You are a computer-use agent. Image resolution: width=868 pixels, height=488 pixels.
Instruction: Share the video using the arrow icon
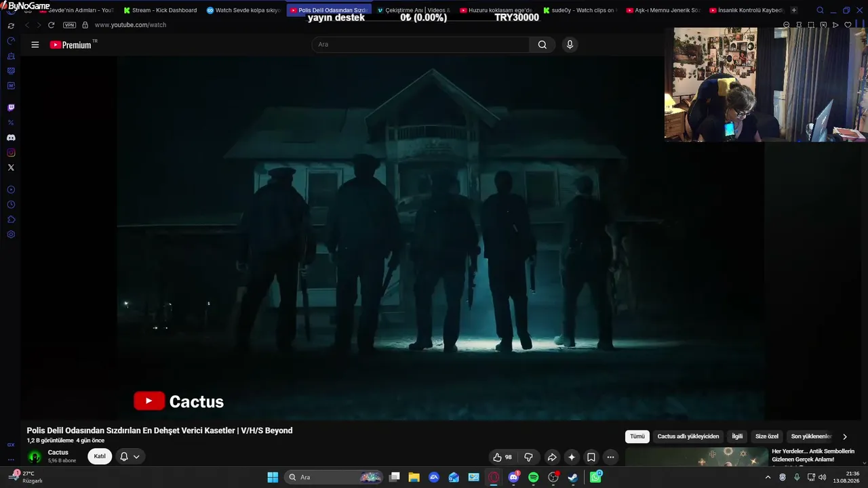tap(552, 457)
